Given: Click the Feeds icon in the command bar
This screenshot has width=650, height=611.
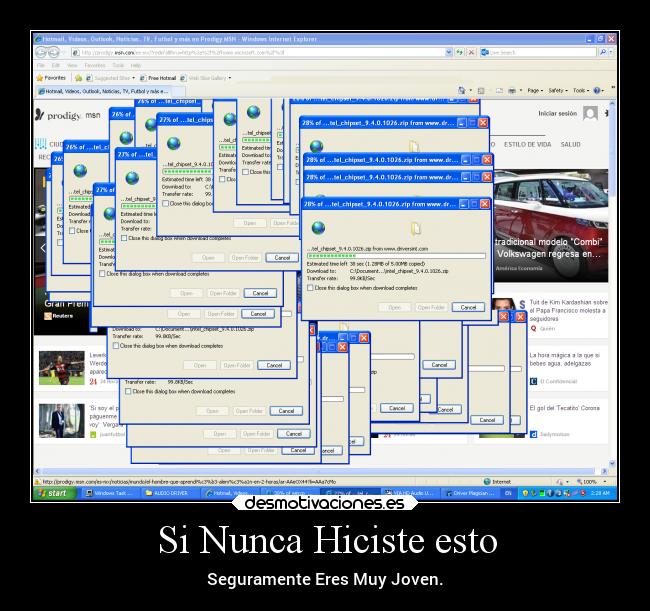Looking at the screenshot, I should tap(481, 90).
